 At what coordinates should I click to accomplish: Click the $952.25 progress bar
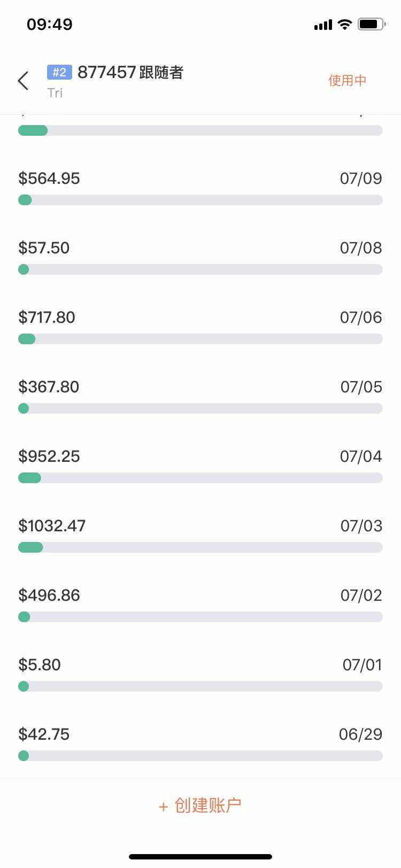coord(200,478)
